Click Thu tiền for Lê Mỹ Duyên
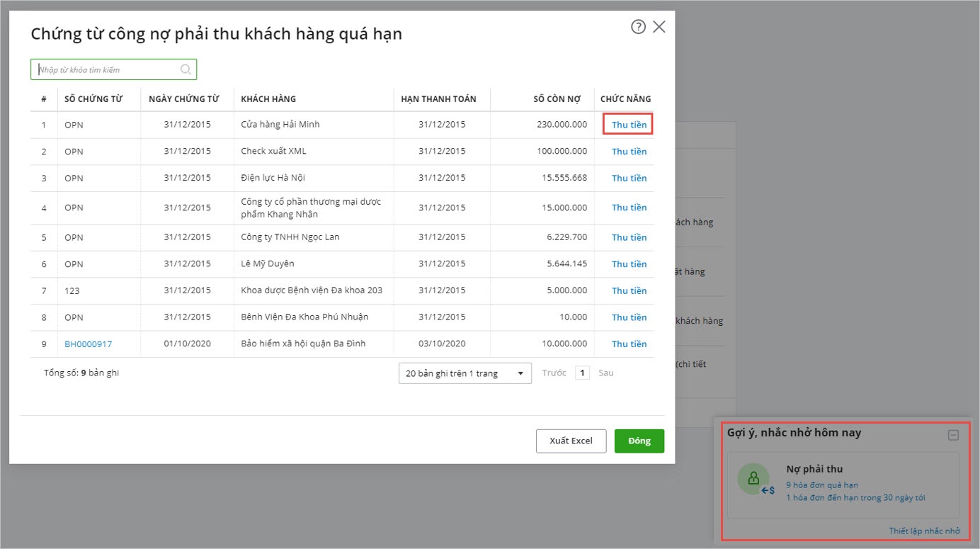980x549 pixels. pos(629,264)
